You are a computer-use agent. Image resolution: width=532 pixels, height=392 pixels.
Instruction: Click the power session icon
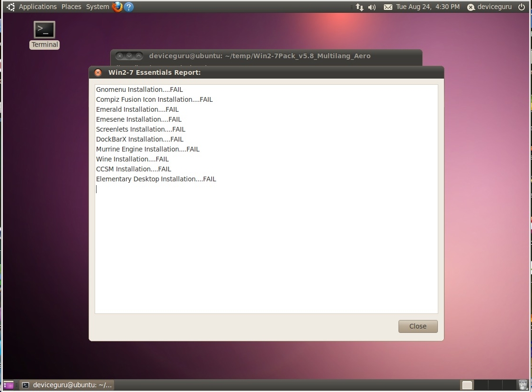pyautogui.click(x=522, y=7)
